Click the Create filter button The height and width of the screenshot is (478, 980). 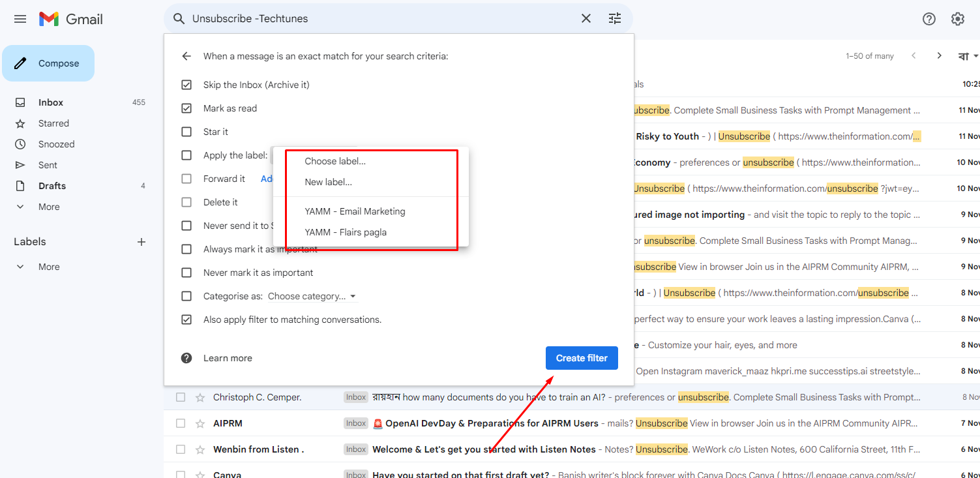click(x=582, y=358)
